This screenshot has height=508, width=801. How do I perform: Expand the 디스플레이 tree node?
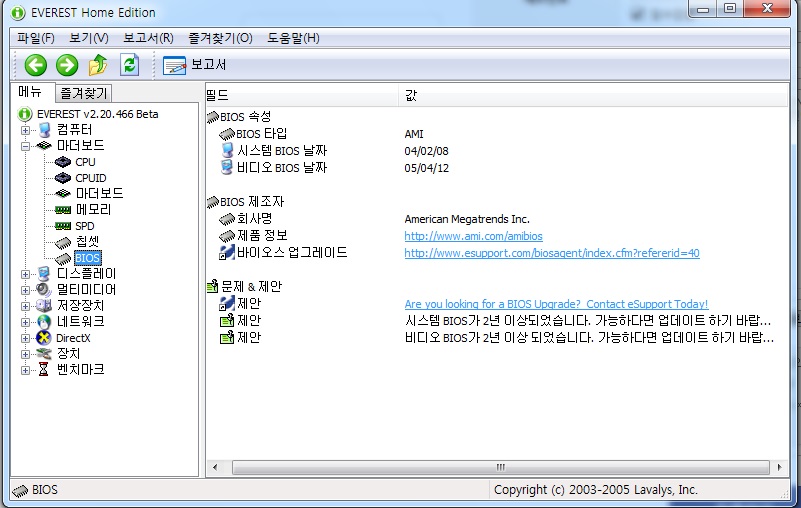click(x=25, y=274)
